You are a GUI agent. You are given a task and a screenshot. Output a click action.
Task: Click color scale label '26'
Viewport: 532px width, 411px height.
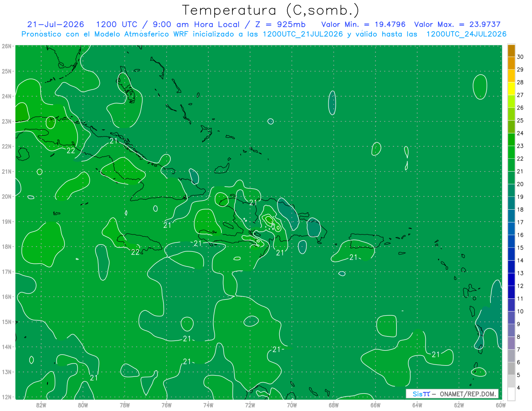point(520,108)
